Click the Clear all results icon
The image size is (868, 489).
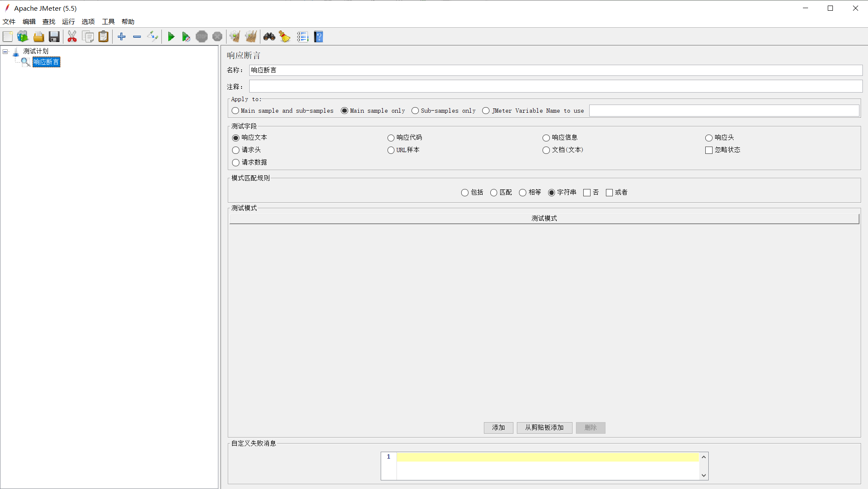[251, 37]
